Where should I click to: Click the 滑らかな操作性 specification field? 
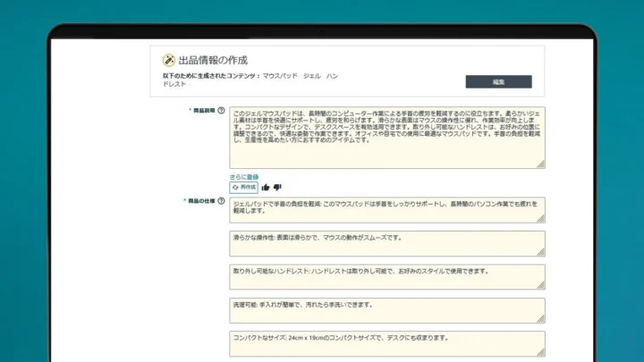[387, 244]
